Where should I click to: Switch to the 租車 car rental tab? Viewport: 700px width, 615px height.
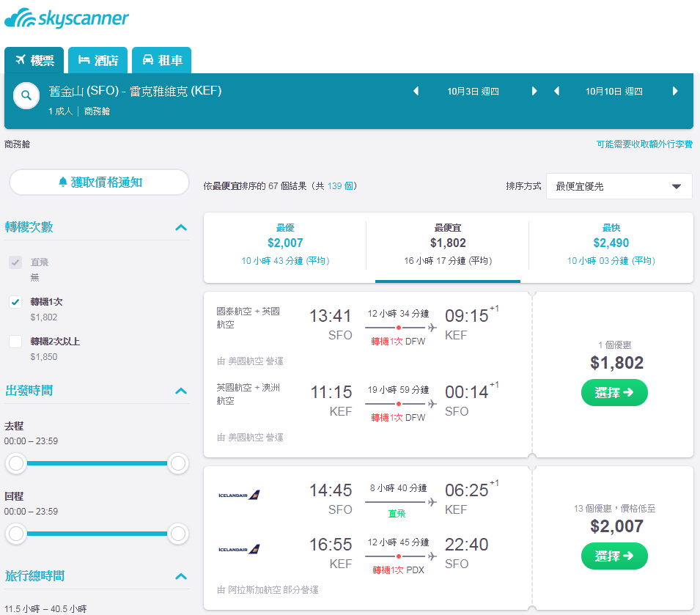tap(161, 60)
